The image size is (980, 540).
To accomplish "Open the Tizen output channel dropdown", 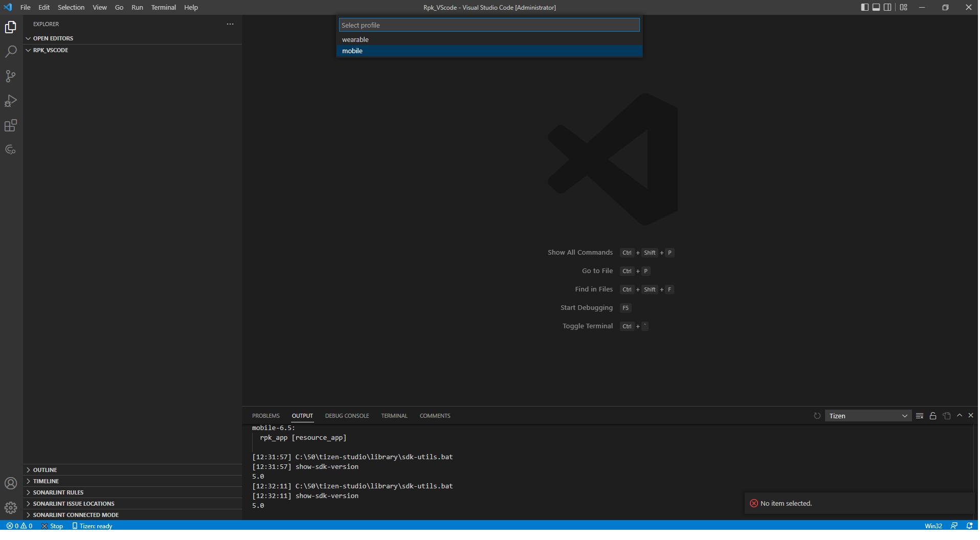I will pos(867,415).
